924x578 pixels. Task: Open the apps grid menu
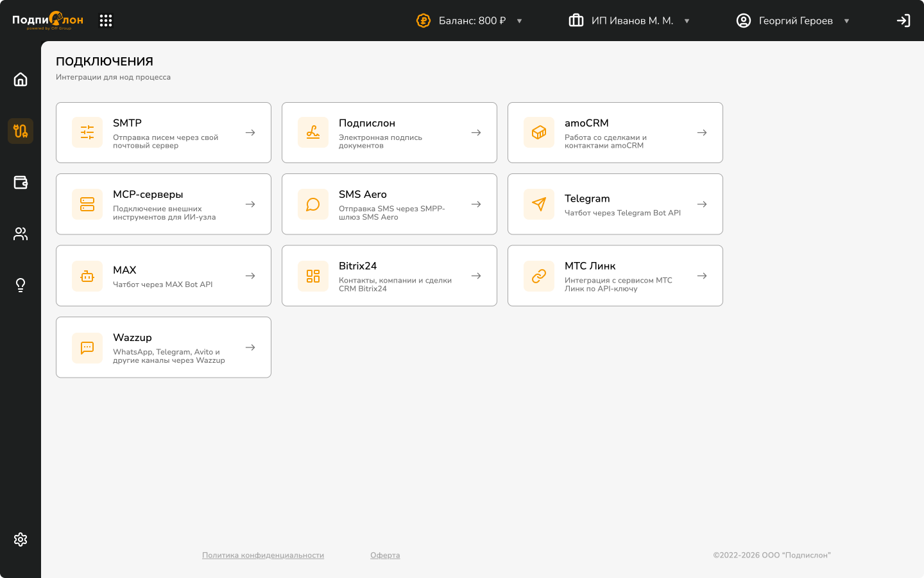pyautogui.click(x=106, y=21)
